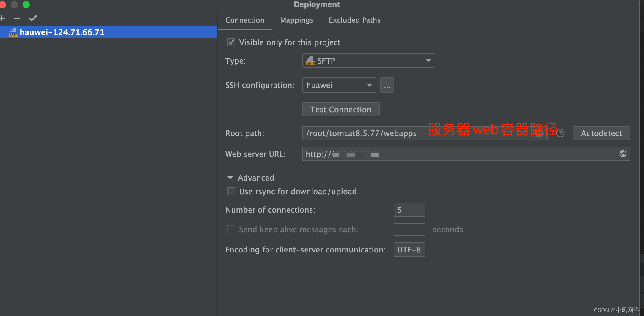The width and height of the screenshot is (644, 316).
Task: Click the SFTP icon inside Type selector
Action: (310, 61)
